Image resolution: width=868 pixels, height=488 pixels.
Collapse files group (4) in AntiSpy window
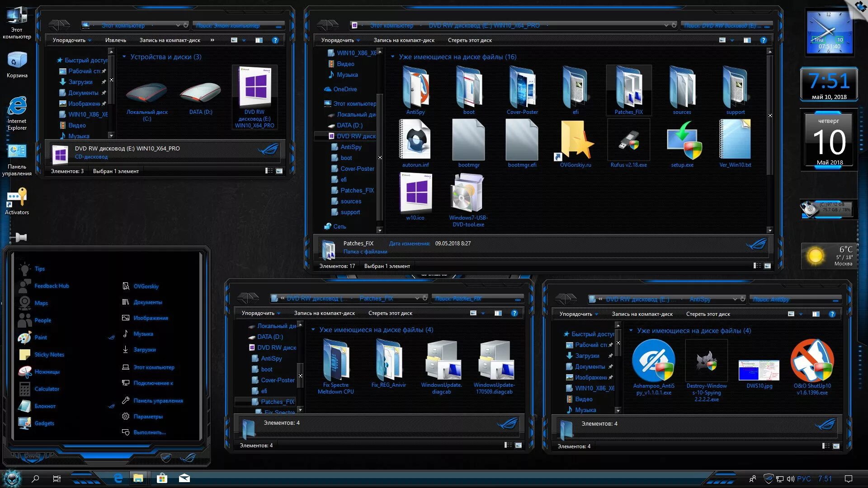click(x=631, y=331)
